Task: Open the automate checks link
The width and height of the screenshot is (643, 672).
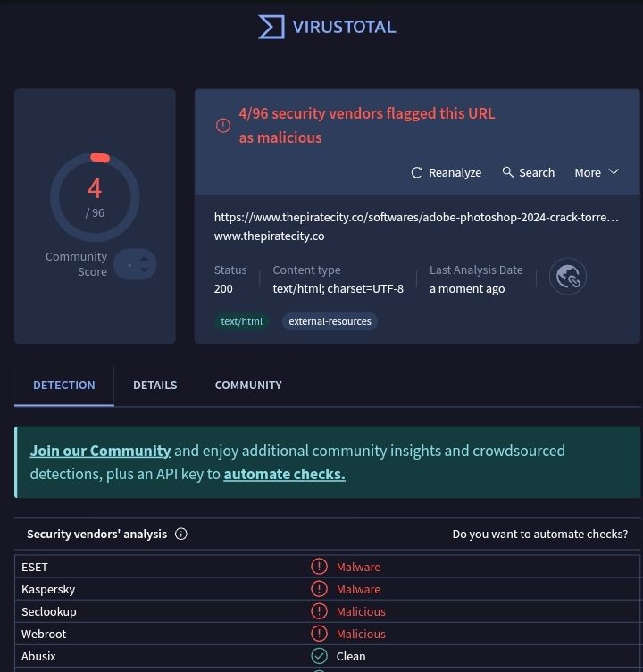Action: [x=284, y=474]
